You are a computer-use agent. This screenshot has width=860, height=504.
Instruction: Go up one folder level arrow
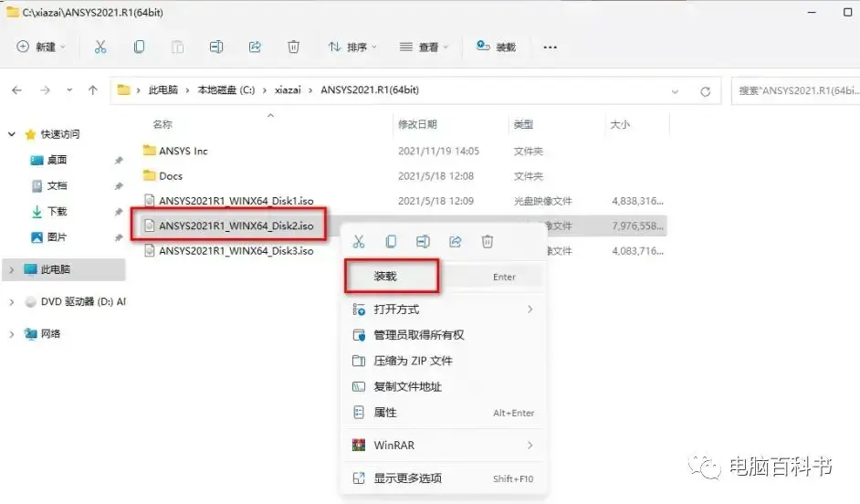(93, 90)
